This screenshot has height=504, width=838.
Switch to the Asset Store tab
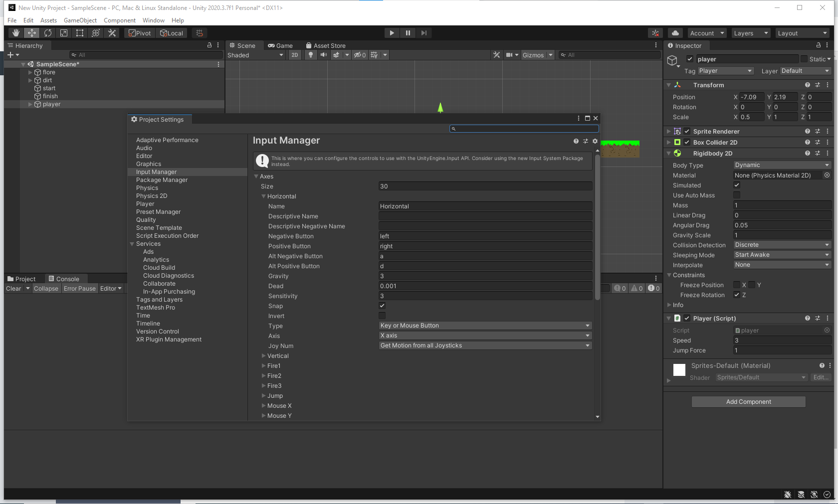(326, 45)
